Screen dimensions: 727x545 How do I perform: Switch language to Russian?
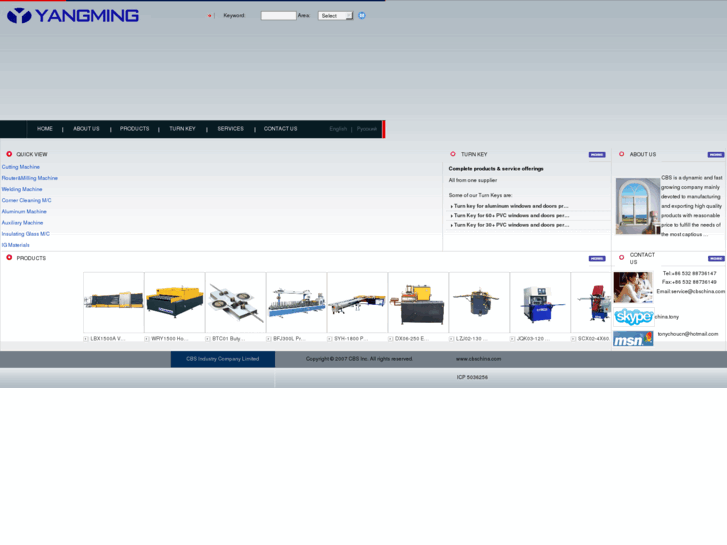pyautogui.click(x=367, y=129)
